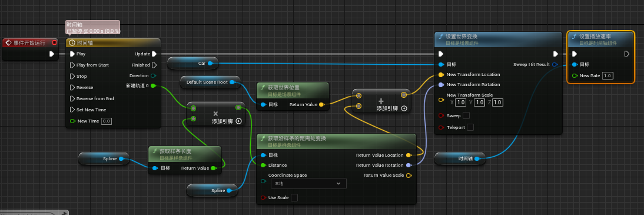Click the Car variable output pin
The image size is (644, 215).
(x=210, y=63)
